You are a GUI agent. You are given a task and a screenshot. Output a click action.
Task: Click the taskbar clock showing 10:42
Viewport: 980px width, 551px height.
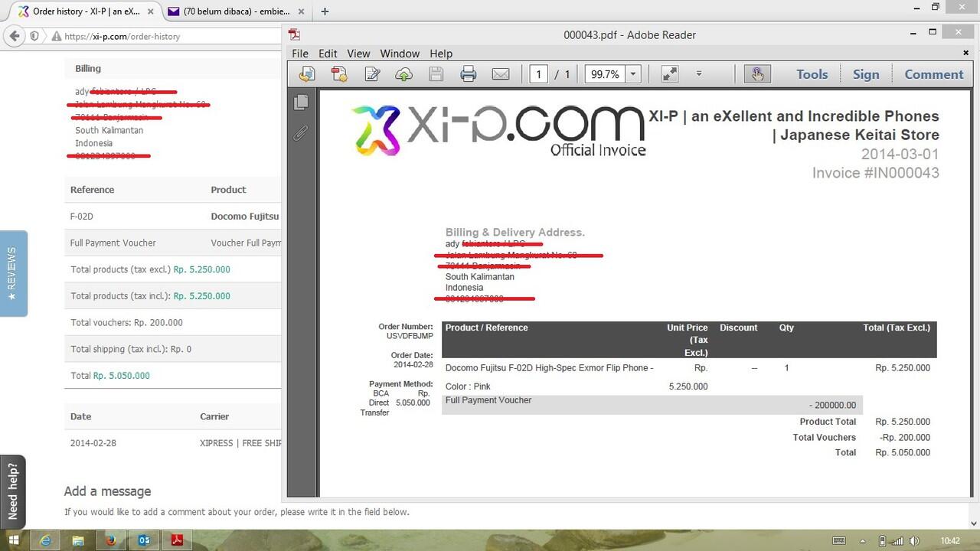click(950, 541)
